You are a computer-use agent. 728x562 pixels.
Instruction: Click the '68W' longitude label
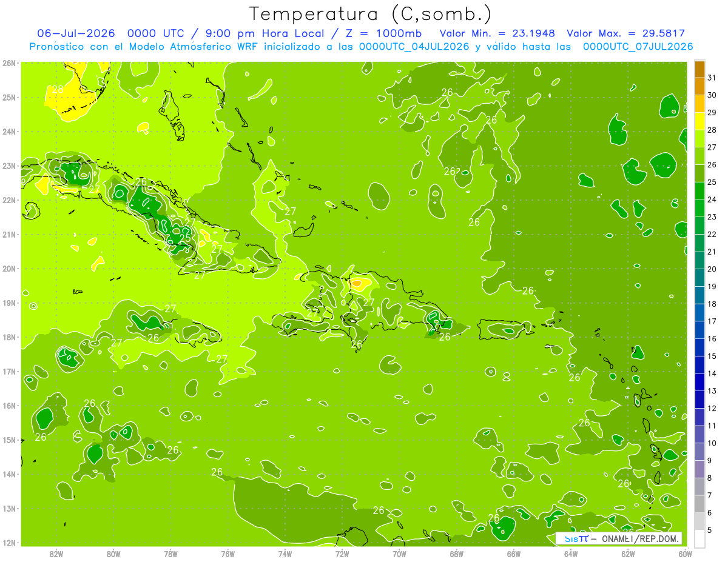(456, 554)
